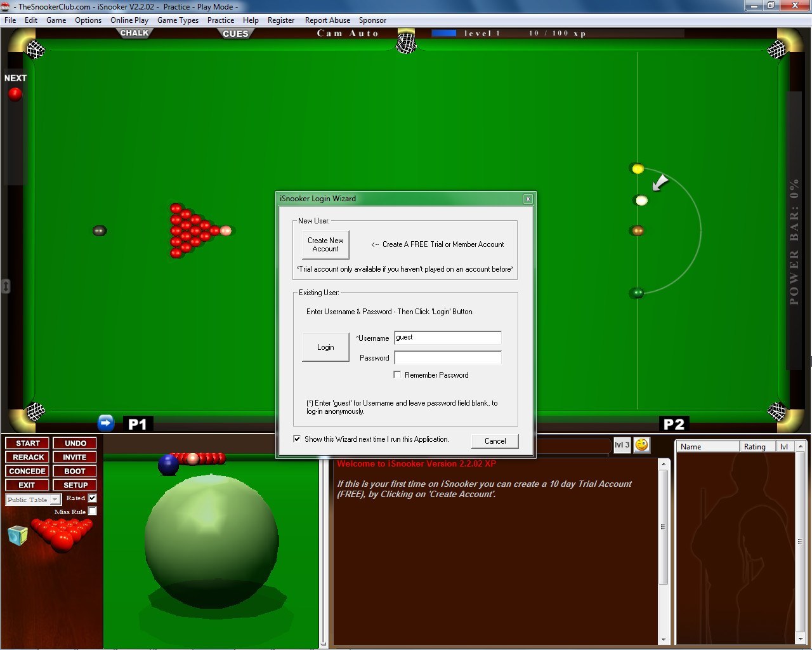The image size is (812, 650).
Task: Click the SETUP button
Action: point(75,485)
